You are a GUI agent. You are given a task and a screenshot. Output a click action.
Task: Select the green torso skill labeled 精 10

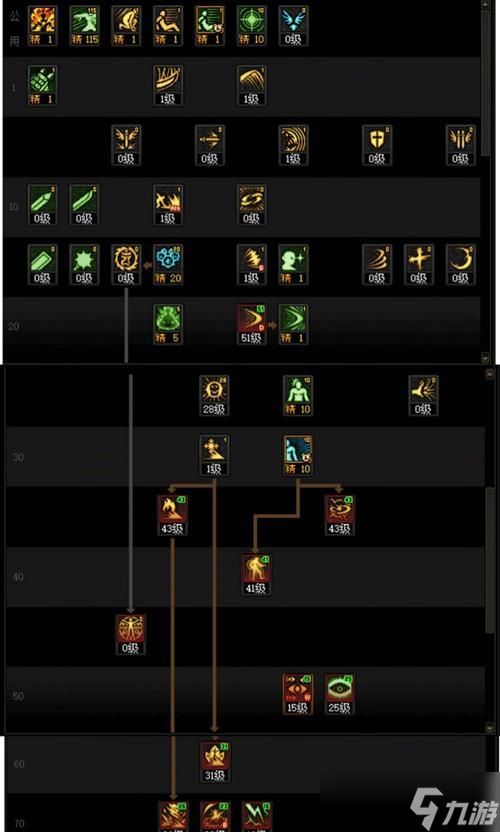[x=298, y=396]
